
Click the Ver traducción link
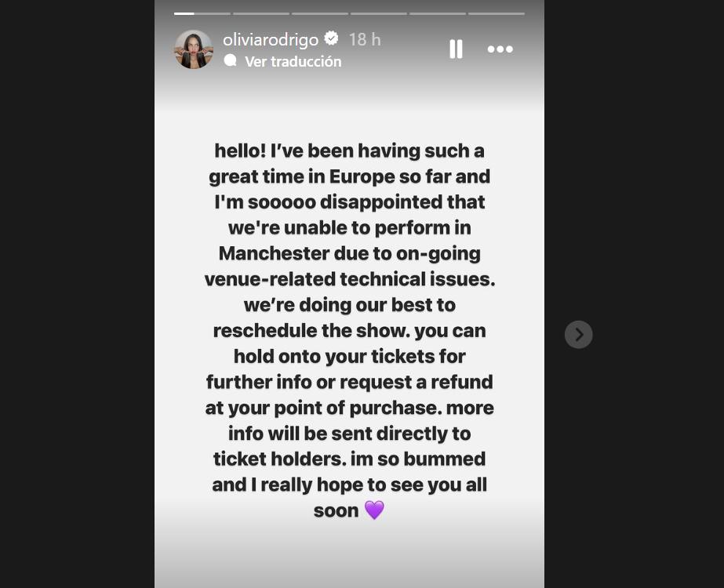(x=293, y=61)
